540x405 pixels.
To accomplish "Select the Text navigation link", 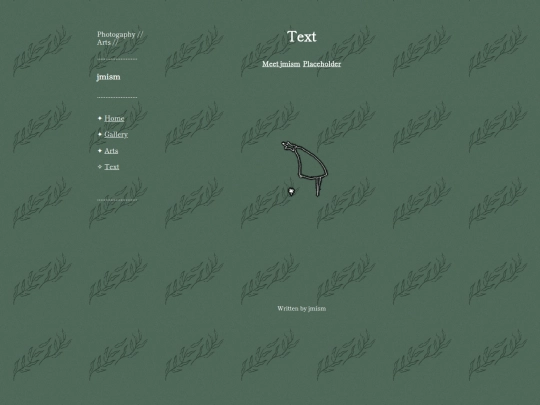I will [x=112, y=167].
